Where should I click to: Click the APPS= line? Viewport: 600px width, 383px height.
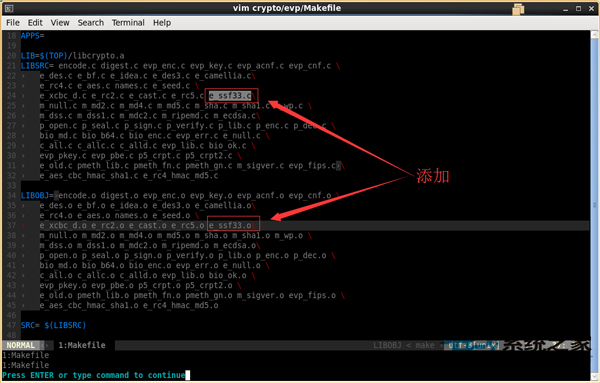point(33,36)
